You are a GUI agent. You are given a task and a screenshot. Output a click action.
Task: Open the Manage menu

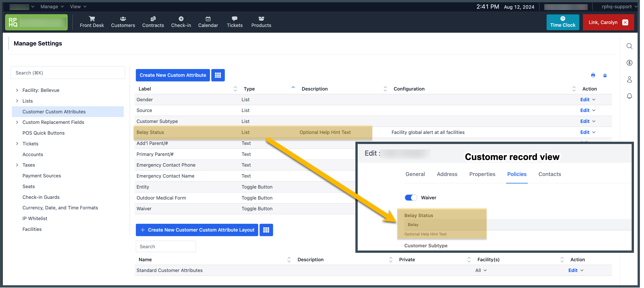pos(52,7)
